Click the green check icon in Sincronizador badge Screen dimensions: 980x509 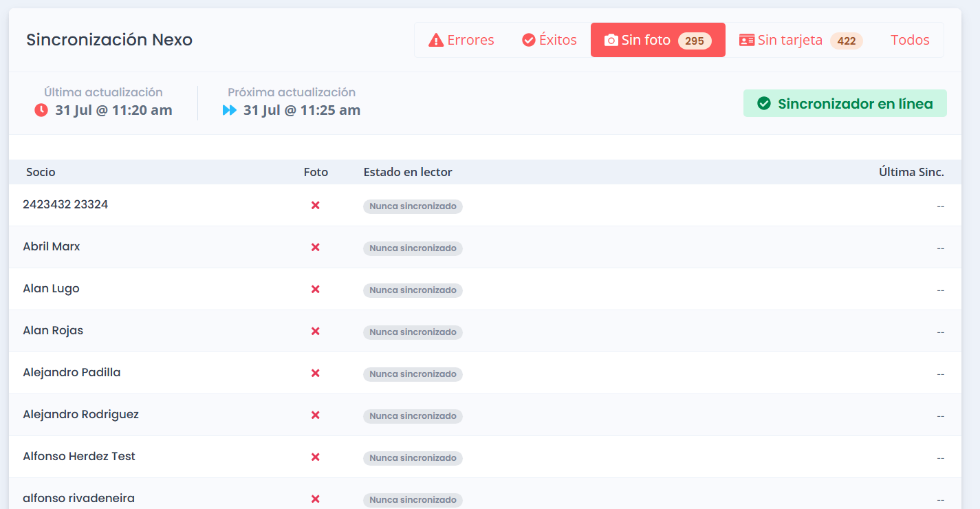[763, 103]
